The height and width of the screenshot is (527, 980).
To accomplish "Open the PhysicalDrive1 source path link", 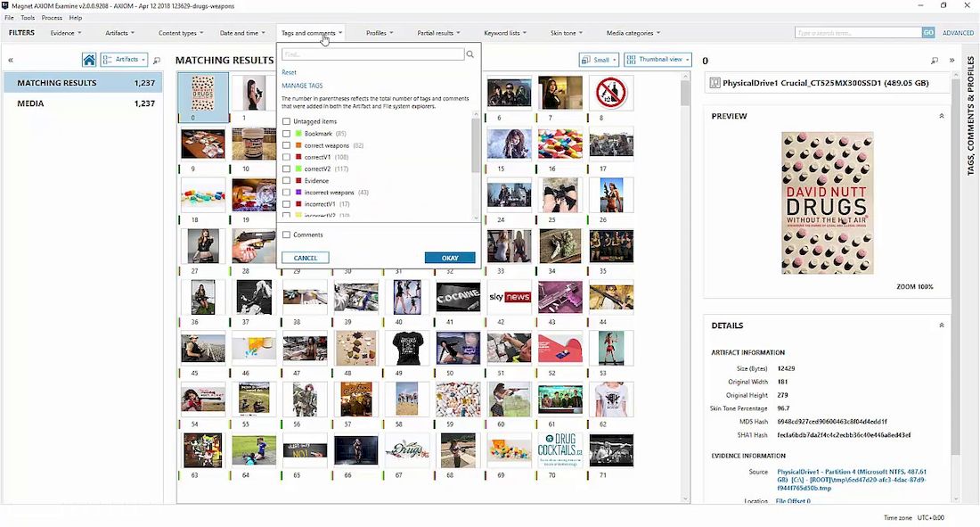I will pos(852,480).
